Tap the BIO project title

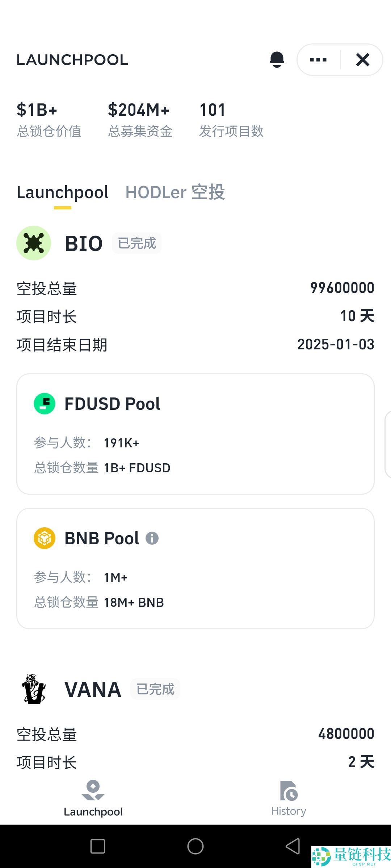pyautogui.click(x=84, y=243)
